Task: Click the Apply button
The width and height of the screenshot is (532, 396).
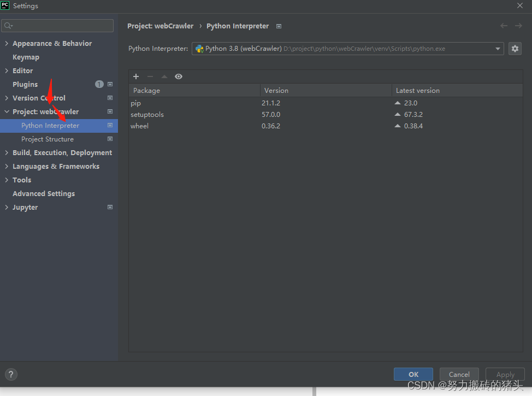Action: coord(505,374)
